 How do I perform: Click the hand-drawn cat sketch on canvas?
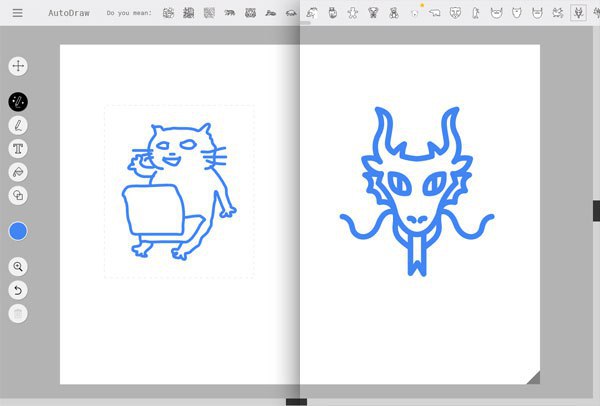(x=179, y=191)
